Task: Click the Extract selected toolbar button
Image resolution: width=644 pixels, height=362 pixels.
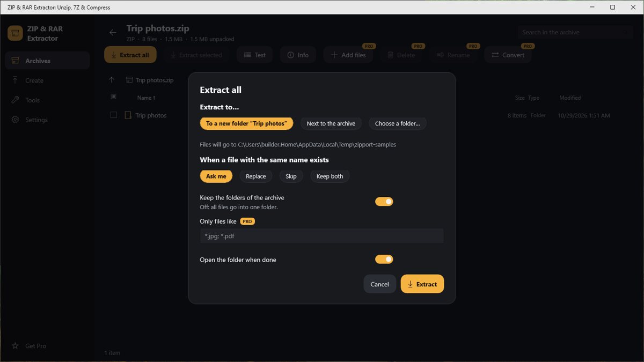Action: (x=196, y=55)
